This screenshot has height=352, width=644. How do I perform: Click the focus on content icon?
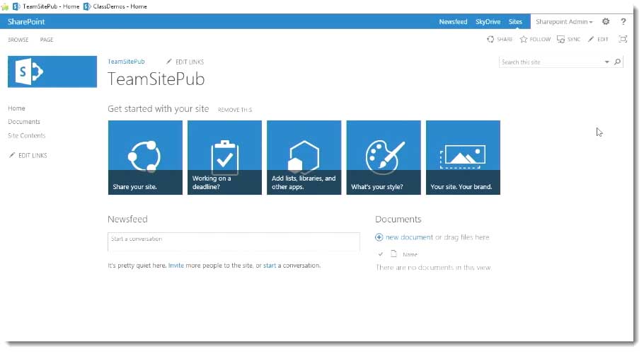(x=623, y=39)
